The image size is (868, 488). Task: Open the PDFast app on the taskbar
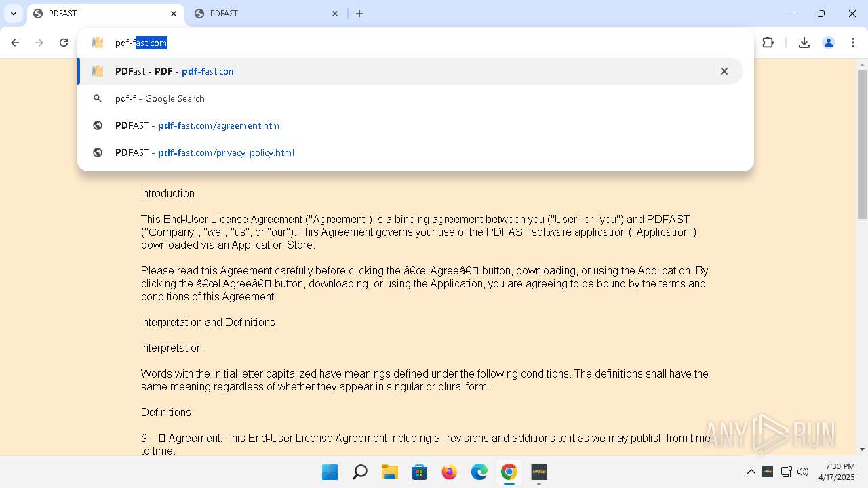(x=539, y=472)
